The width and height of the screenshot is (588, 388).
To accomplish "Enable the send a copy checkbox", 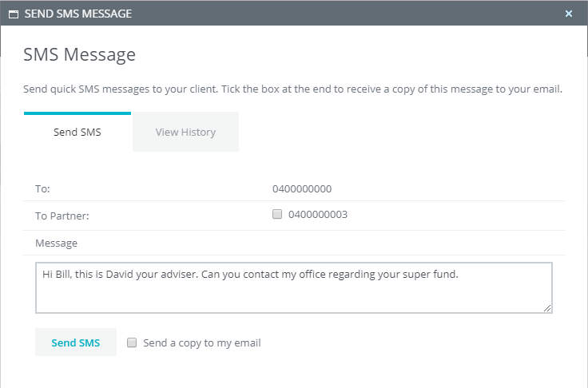I will pos(131,342).
